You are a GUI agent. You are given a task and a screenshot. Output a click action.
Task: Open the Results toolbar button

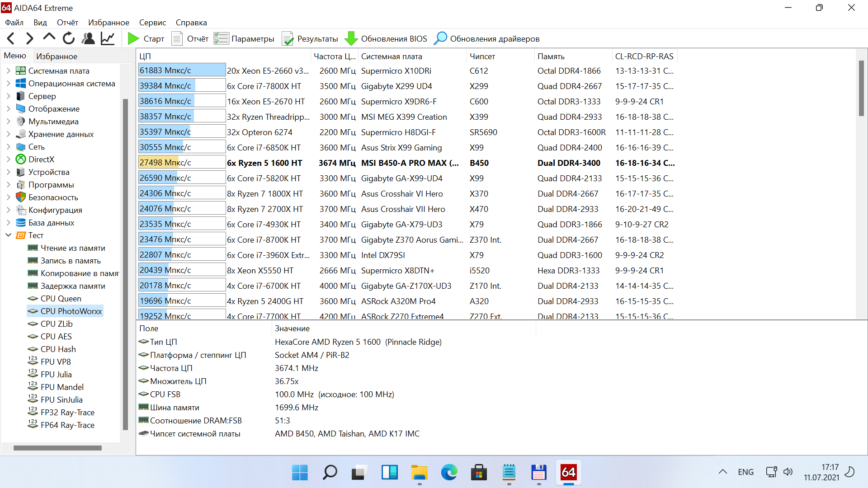pos(310,39)
